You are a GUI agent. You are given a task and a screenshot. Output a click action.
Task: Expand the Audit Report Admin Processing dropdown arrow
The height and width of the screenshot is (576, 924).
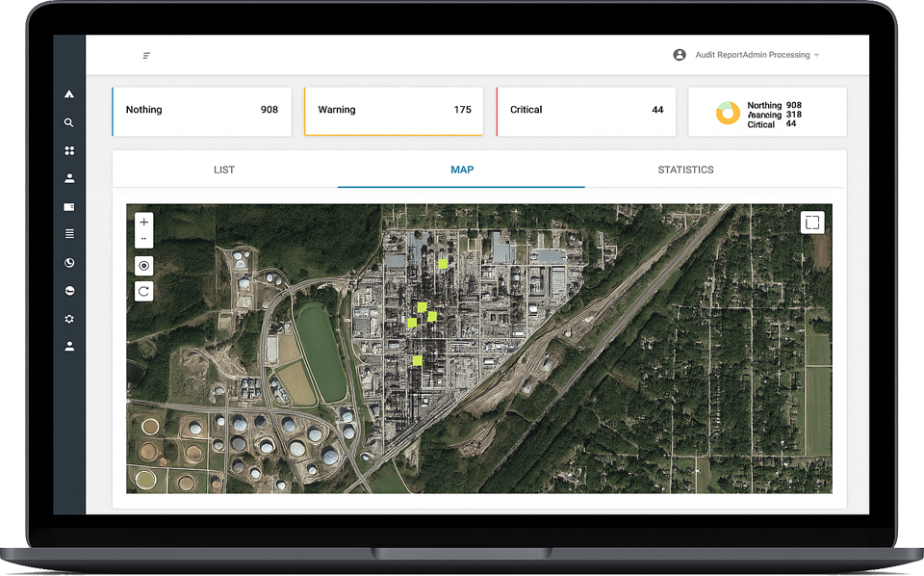(x=816, y=56)
